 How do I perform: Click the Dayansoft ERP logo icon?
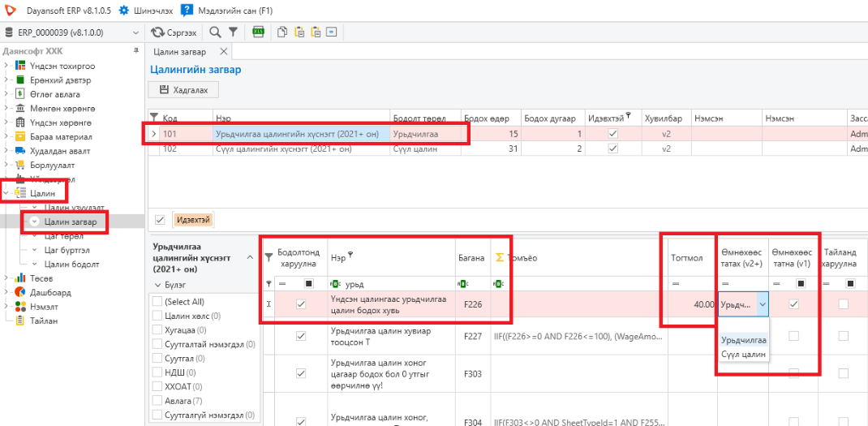point(11,10)
